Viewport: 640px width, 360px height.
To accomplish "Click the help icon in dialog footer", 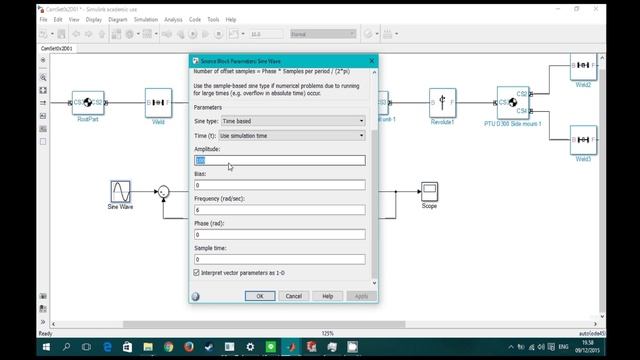I will (196, 296).
